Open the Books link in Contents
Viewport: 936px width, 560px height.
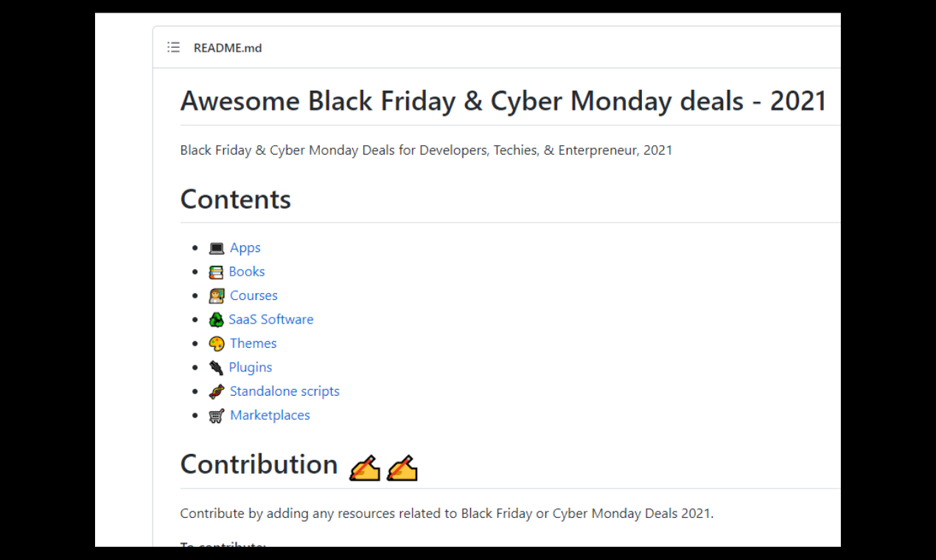coord(246,271)
